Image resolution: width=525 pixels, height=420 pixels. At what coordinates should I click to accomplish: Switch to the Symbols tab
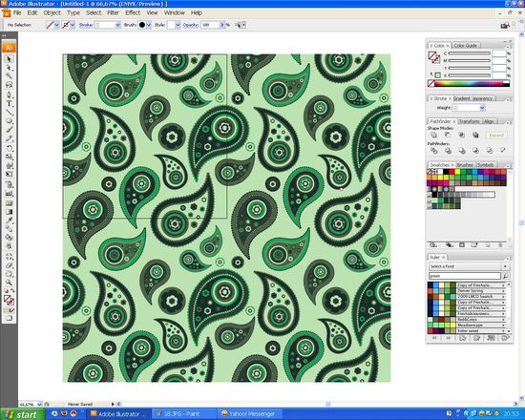485,165
